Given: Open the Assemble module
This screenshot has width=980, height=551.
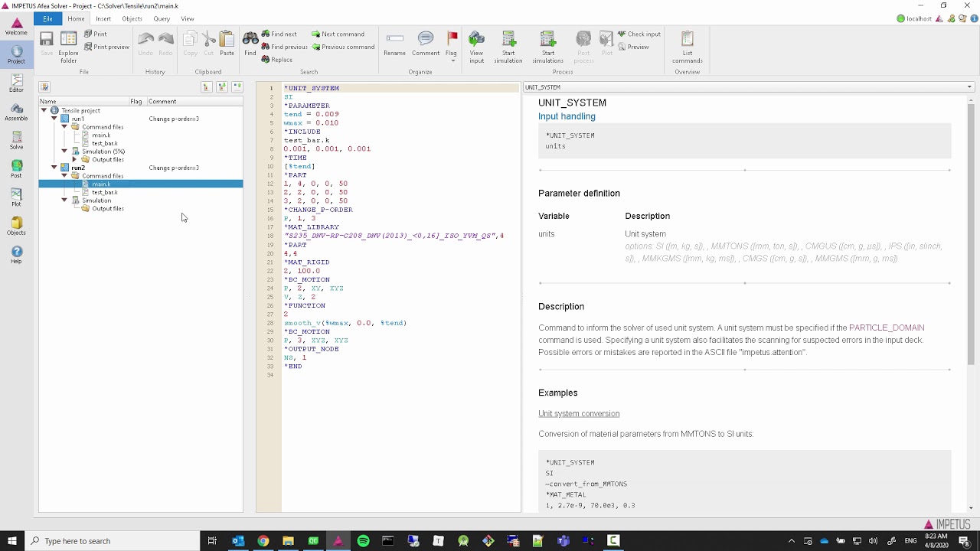Looking at the screenshot, I should pyautogui.click(x=16, y=112).
